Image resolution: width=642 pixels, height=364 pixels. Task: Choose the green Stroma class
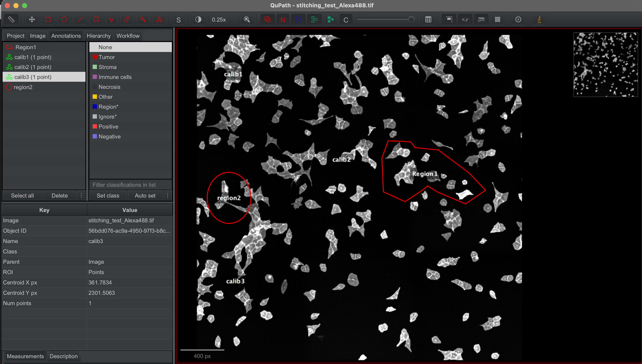pos(130,67)
